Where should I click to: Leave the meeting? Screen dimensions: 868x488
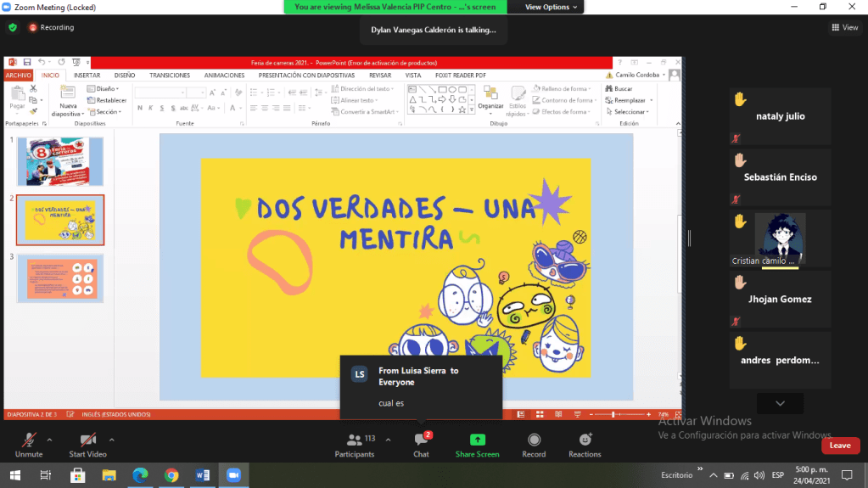point(839,446)
